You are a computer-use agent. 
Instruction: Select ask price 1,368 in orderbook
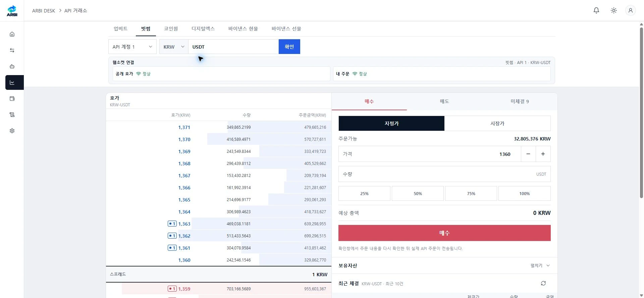tap(184, 164)
